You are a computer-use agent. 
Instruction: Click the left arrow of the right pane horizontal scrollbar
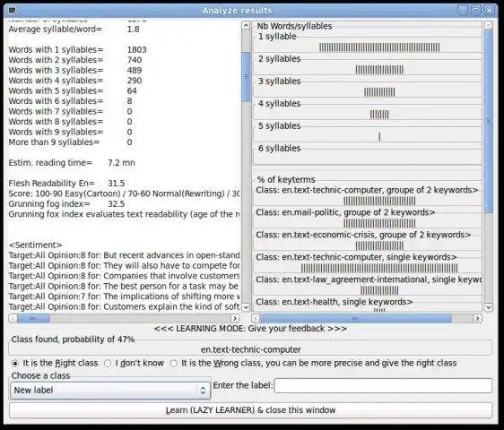pos(256,318)
